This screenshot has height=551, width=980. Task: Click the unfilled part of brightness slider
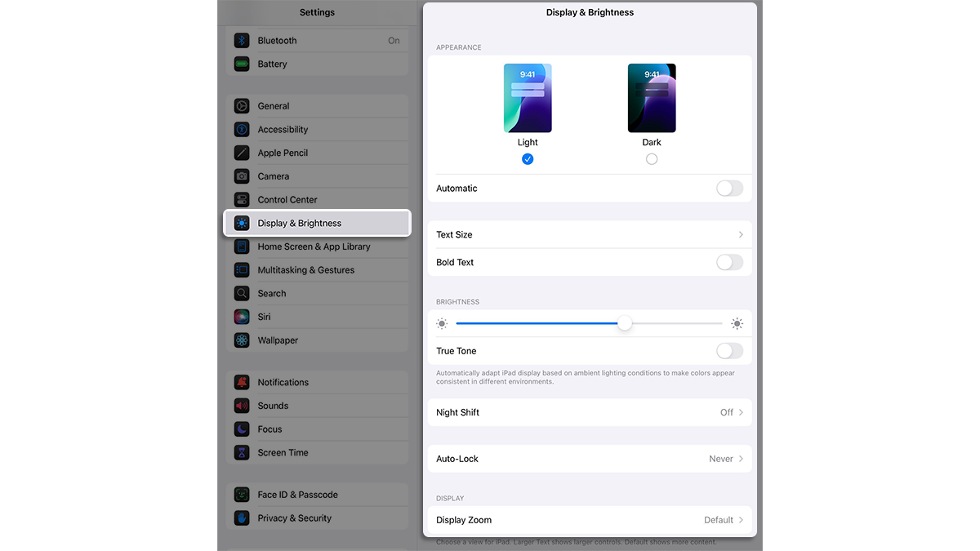(x=677, y=324)
